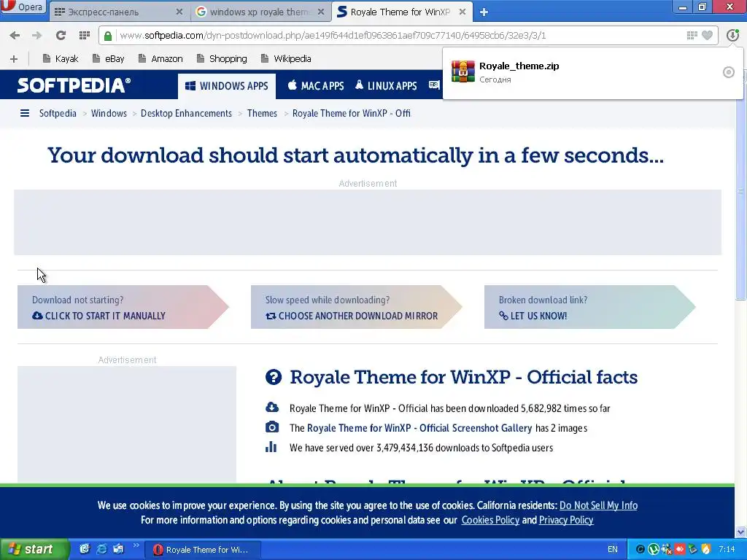The width and height of the screenshot is (747, 560).
Task: Click the taskbar clock showing 7:14
Action: 727,550
